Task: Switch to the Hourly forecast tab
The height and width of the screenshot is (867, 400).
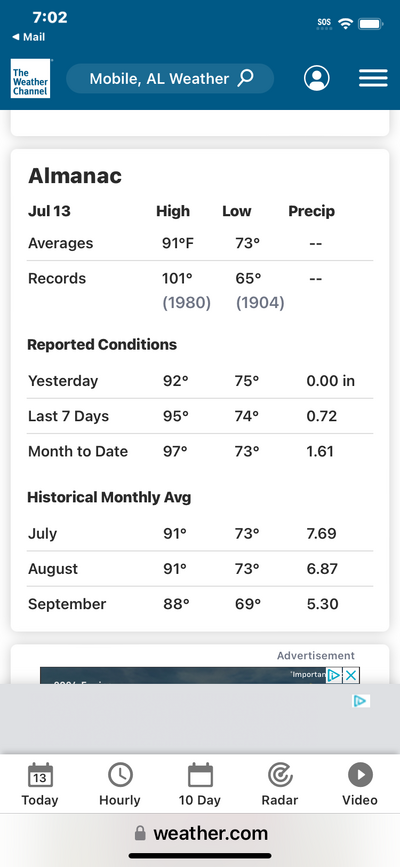Action: (120, 784)
